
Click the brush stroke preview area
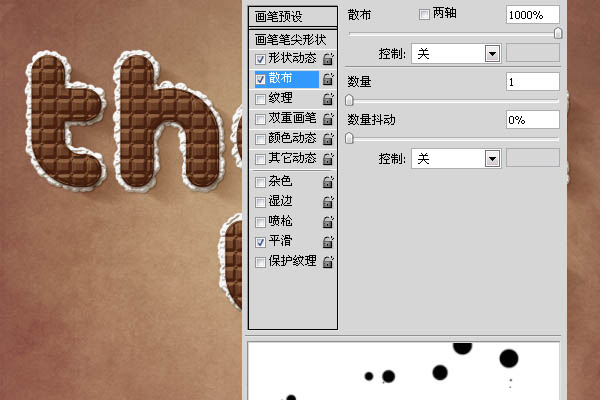(404, 371)
